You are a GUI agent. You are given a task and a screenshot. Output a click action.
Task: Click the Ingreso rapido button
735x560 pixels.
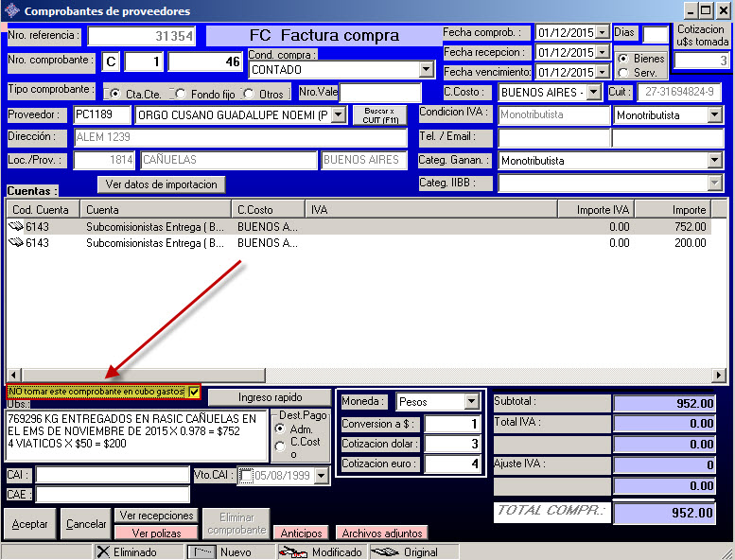pyautogui.click(x=270, y=397)
